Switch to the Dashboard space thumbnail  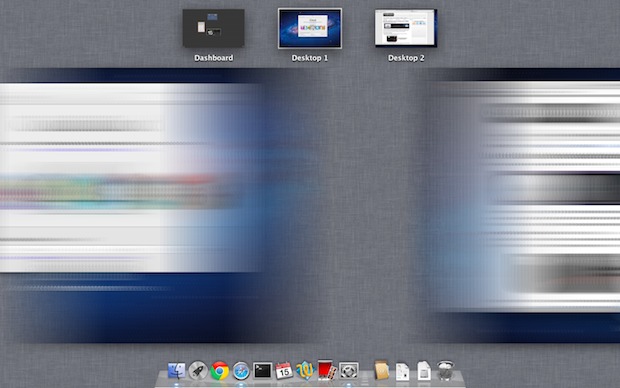[x=214, y=28]
